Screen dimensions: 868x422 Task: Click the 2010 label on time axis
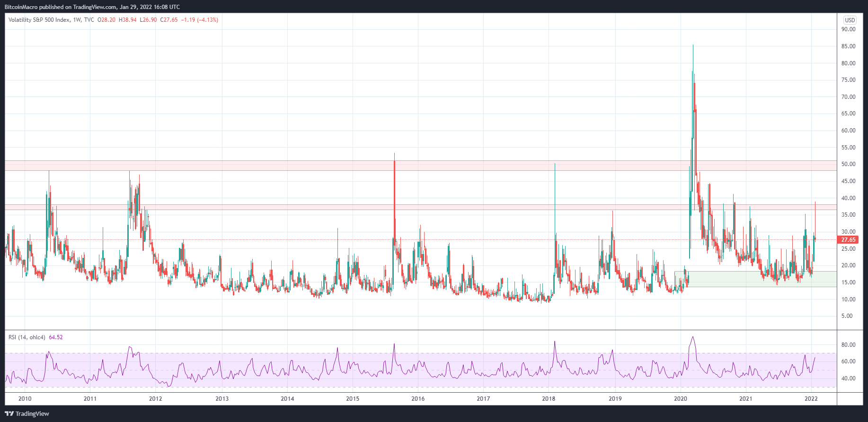(x=25, y=399)
